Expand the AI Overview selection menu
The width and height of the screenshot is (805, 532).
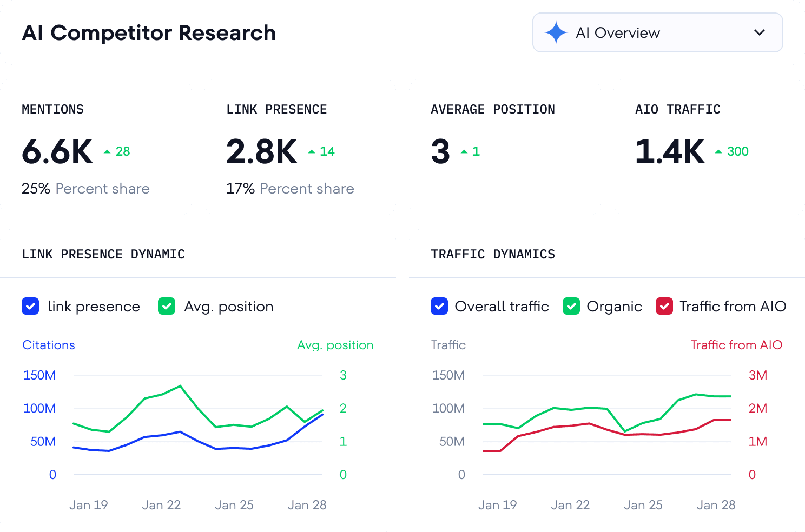click(x=657, y=33)
